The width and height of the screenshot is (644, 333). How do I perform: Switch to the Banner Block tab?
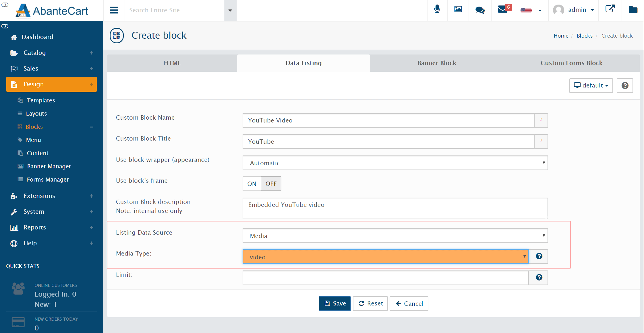pos(437,63)
